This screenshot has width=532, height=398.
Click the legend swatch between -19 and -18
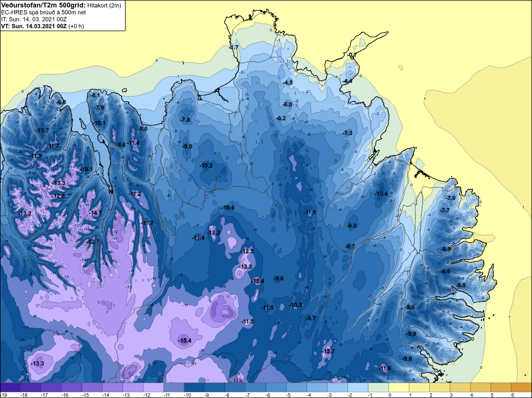(x=10, y=388)
